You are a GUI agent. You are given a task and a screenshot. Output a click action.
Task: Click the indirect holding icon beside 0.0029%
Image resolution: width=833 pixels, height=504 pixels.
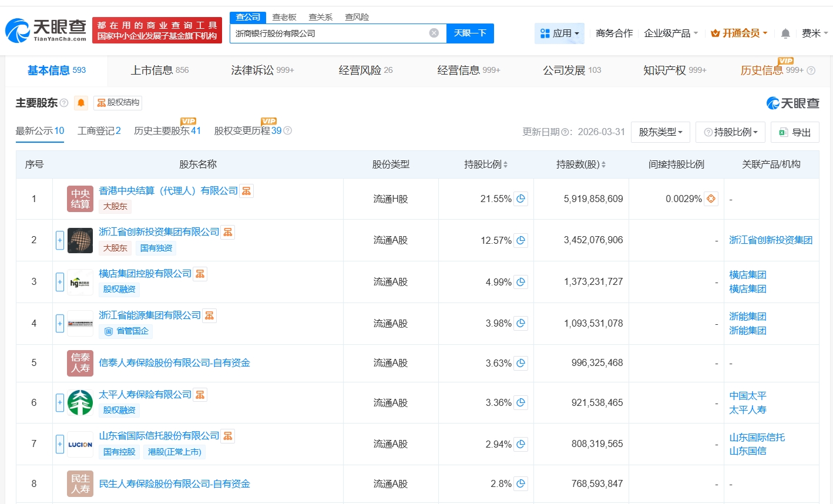click(711, 199)
